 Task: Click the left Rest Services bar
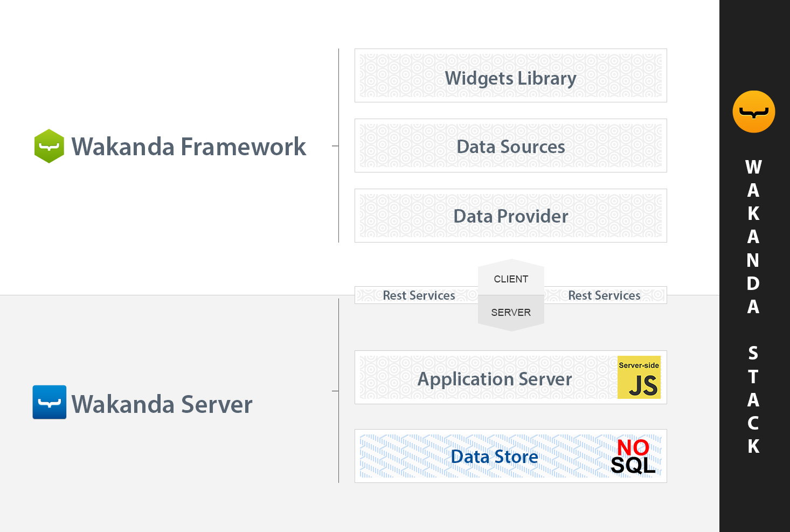(418, 295)
